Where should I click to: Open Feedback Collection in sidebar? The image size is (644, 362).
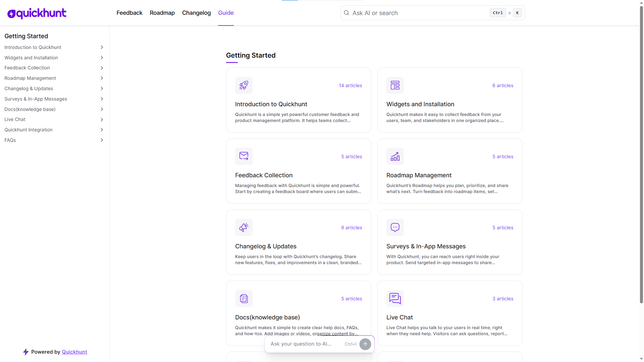(27, 68)
